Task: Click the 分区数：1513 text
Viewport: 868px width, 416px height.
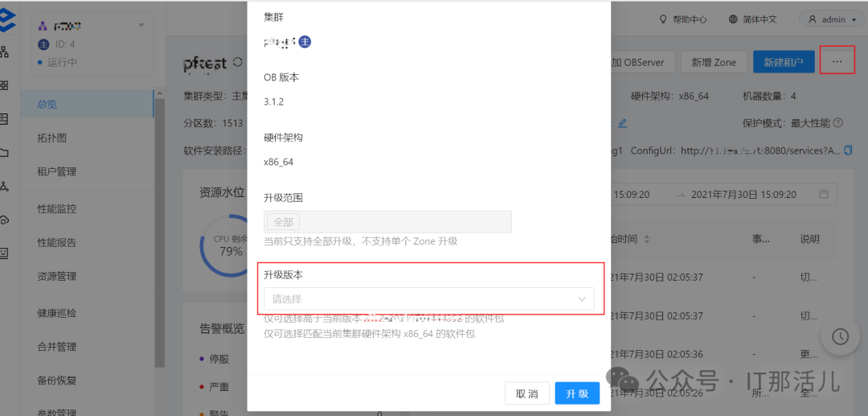Action: click(214, 123)
